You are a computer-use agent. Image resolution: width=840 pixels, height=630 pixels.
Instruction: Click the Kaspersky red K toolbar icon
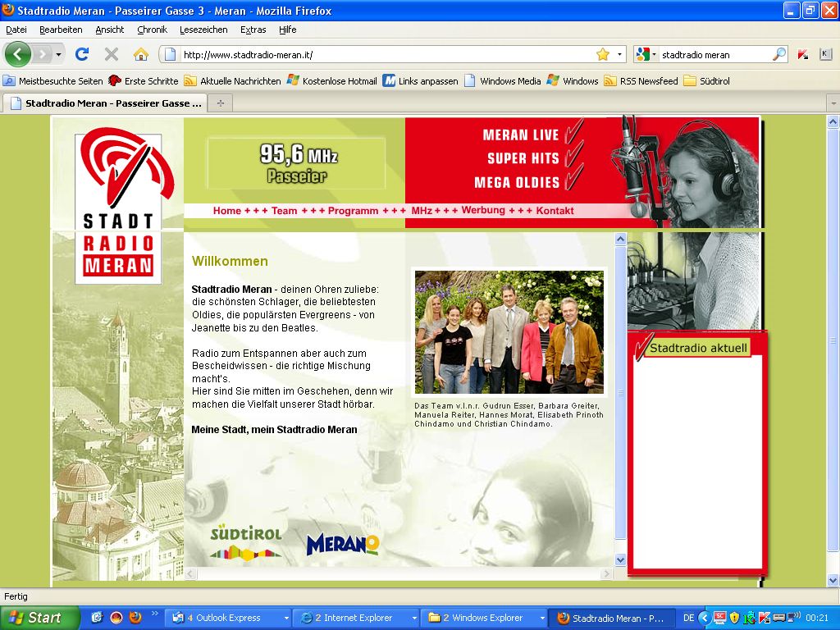(802, 54)
